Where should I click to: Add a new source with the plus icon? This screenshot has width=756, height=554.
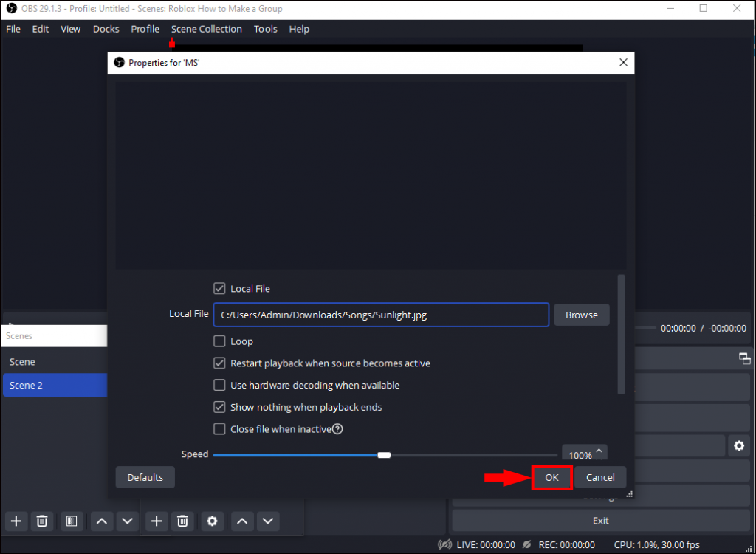pyautogui.click(x=156, y=521)
